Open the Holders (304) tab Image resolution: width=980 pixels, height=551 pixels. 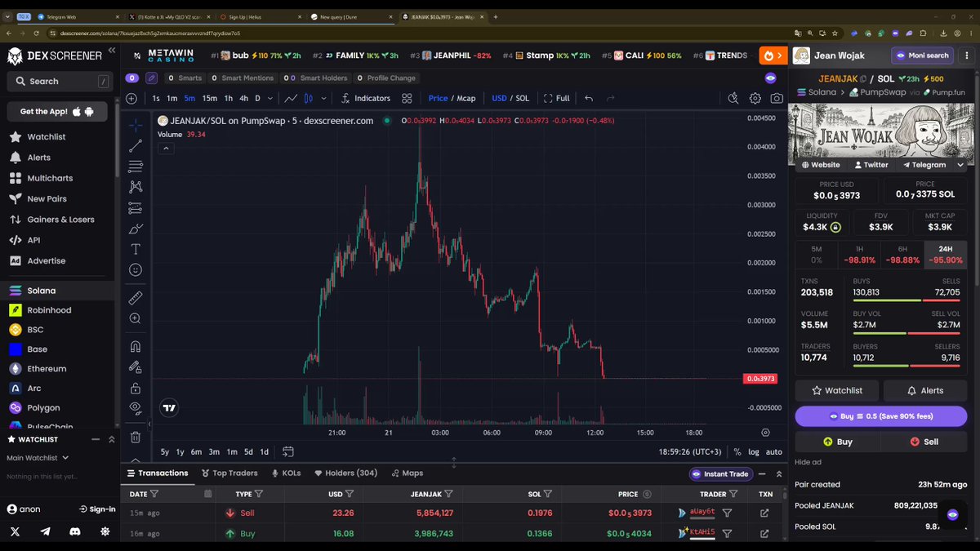[x=345, y=473]
